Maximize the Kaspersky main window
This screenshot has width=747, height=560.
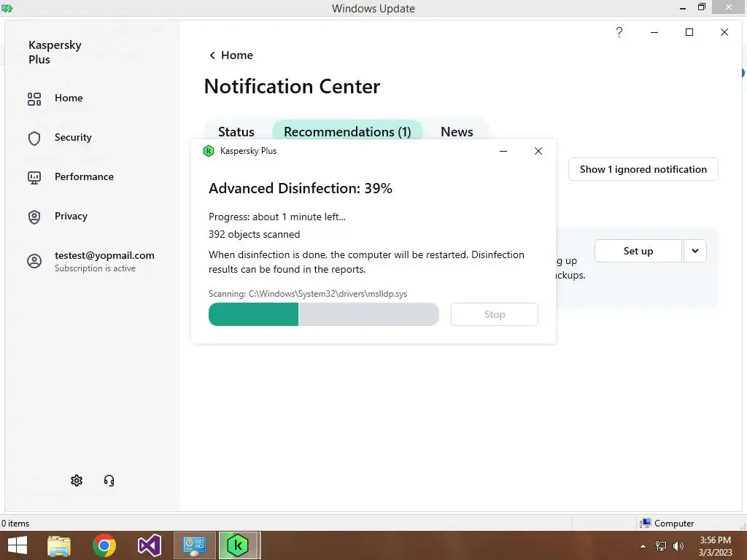689,32
